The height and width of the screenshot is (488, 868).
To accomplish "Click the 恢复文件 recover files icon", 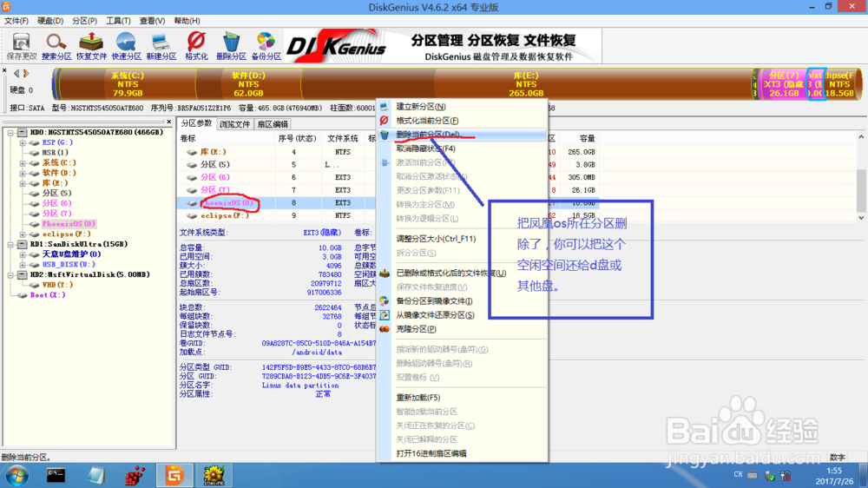I will 91,47.
